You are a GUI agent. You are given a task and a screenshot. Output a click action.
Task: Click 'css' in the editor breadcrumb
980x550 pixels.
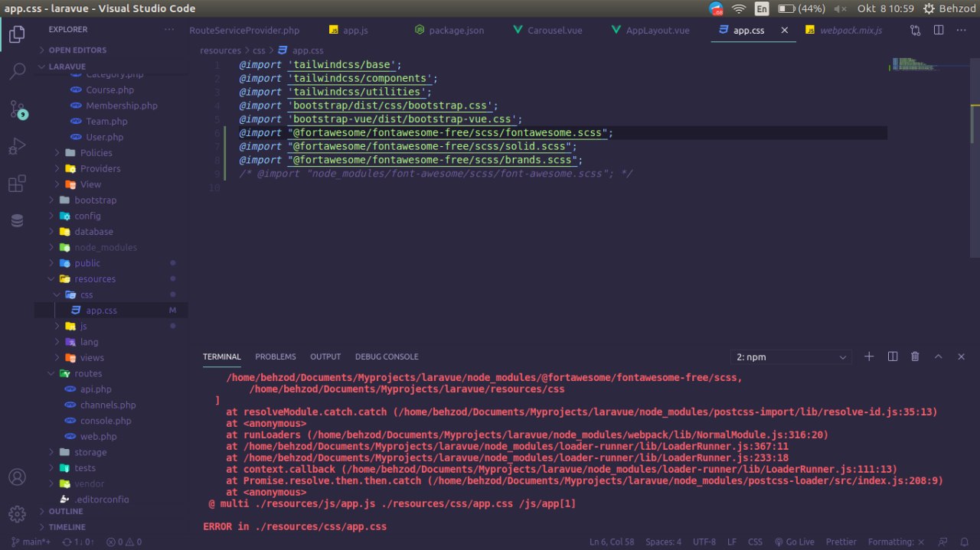[259, 50]
